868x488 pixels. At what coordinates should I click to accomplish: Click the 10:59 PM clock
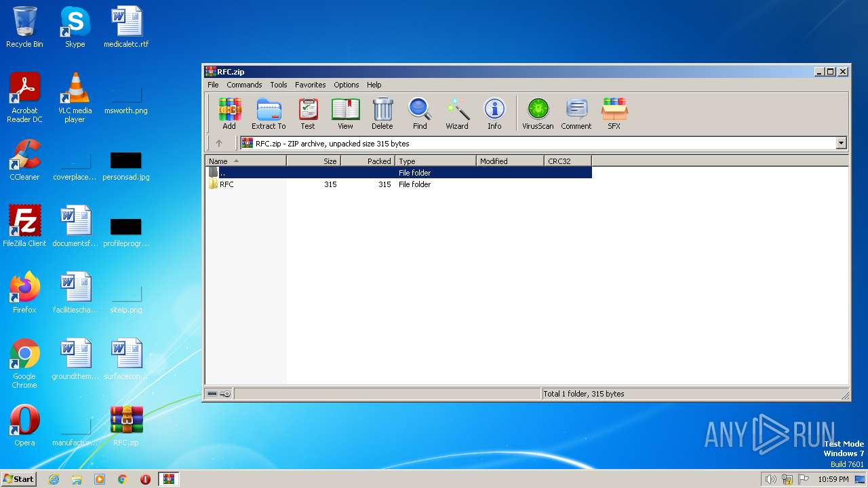pos(833,479)
